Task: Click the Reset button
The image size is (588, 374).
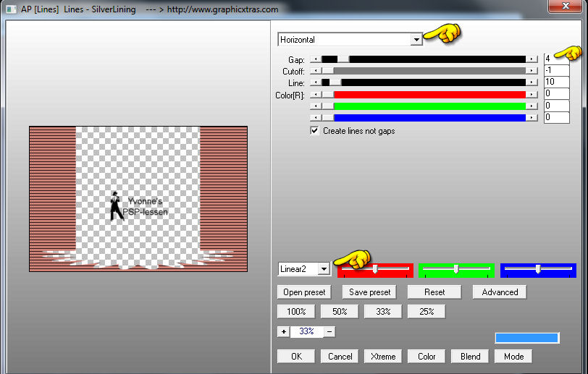Action: (434, 292)
